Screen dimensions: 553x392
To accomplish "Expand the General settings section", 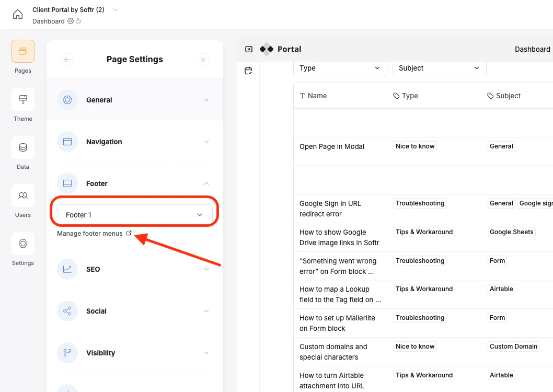I will click(135, 100).
